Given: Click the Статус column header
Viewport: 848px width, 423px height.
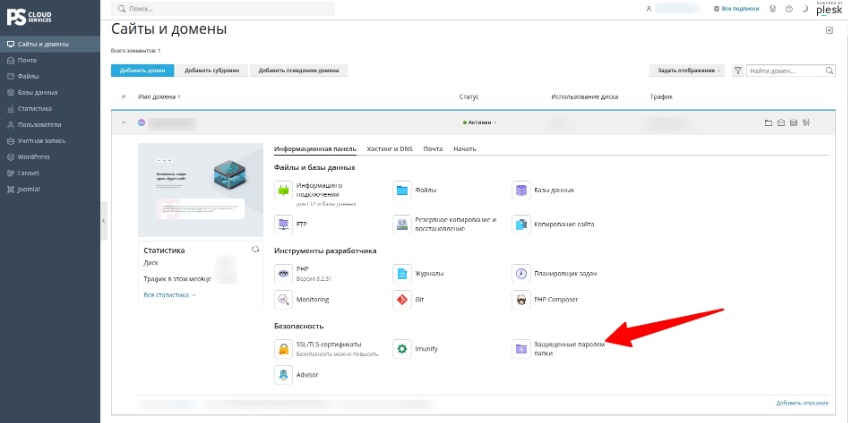Looking at the screenshot, I should click(x=469, y=97).
